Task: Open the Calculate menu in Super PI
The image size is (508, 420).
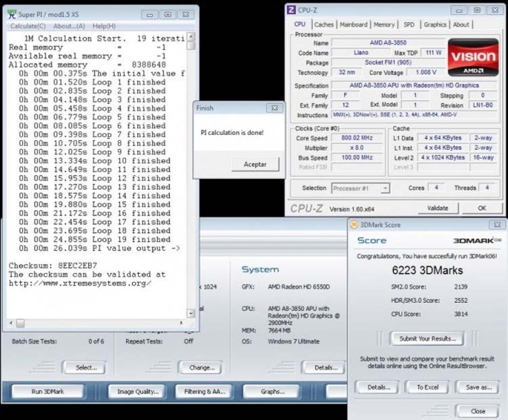Action: pyautogui.click(x=27, y=26)
